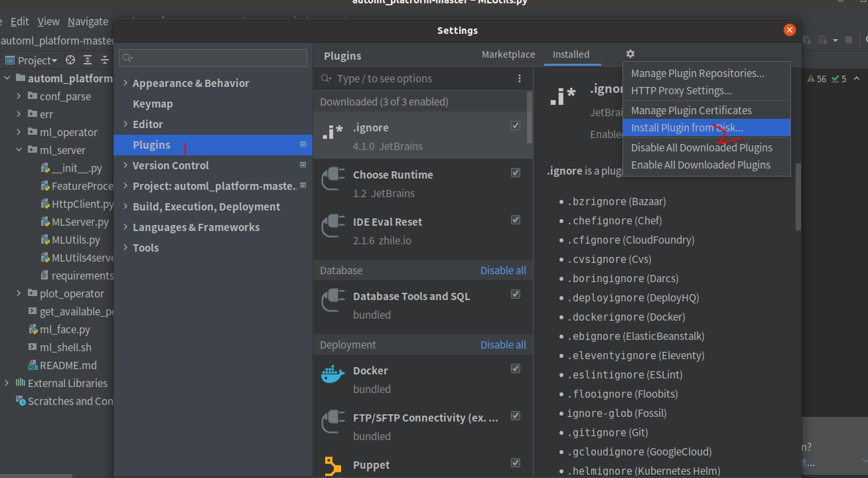Image resolution: width=868 pixels, height=478 pixels.
Task: Click the Version Control project-level settings icon
Action: tap(303, 165)
